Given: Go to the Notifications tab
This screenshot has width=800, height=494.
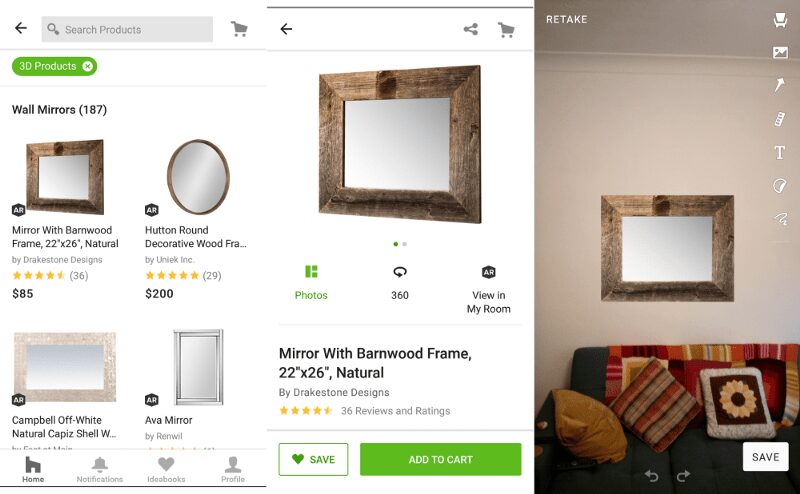Looking at the screenshot, I should 100,469.
